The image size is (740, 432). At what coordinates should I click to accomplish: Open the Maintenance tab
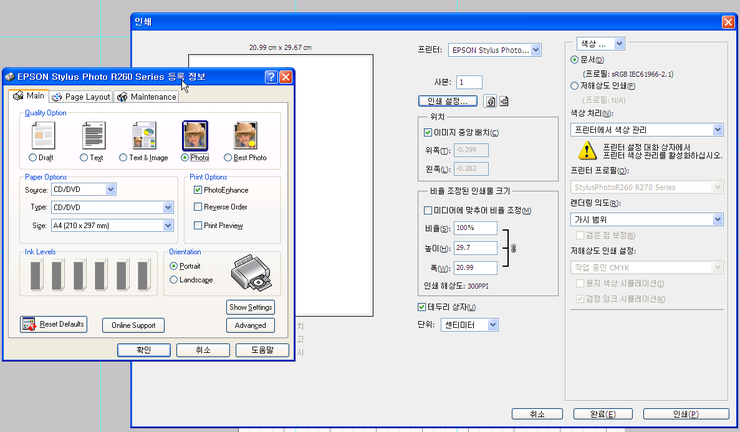(147, 97)
